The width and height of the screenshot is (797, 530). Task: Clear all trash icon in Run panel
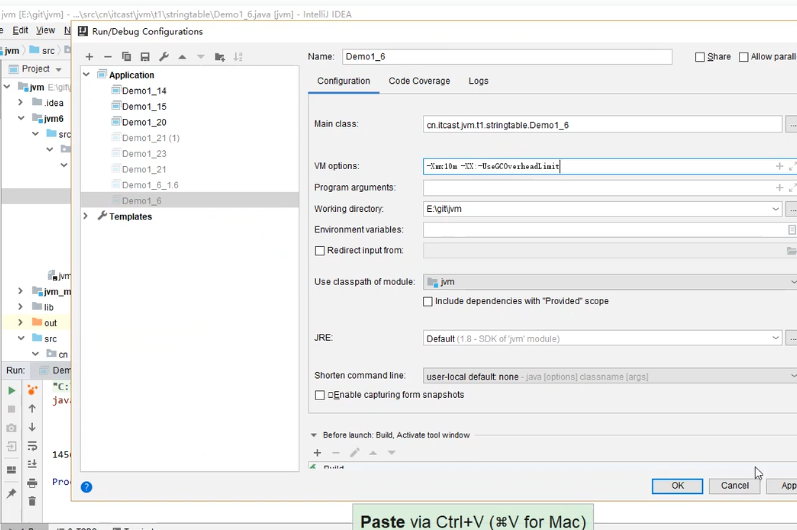[32, 501]
